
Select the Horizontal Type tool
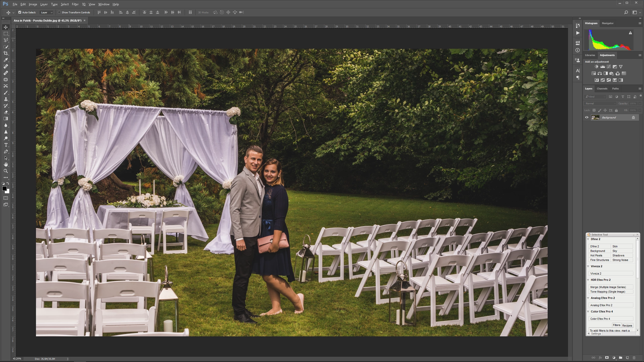click(6, 145)
